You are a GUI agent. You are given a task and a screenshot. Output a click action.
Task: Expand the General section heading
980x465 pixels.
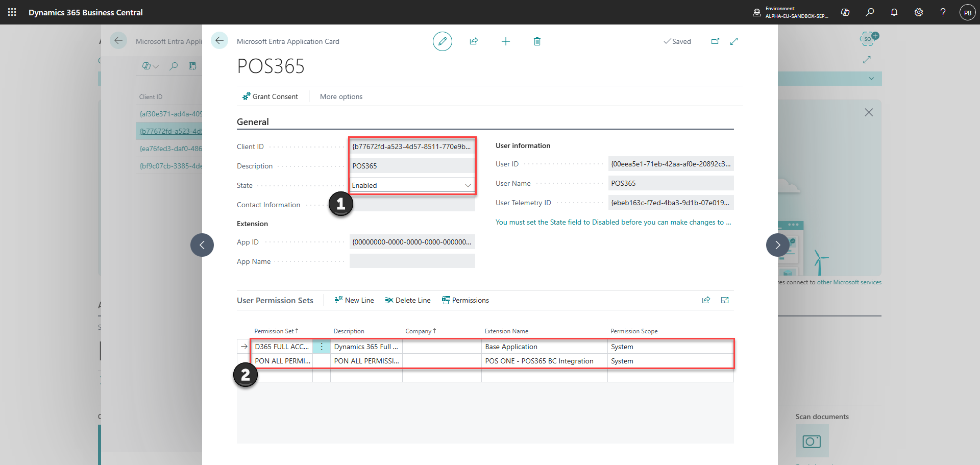click(x=253, y=121)
